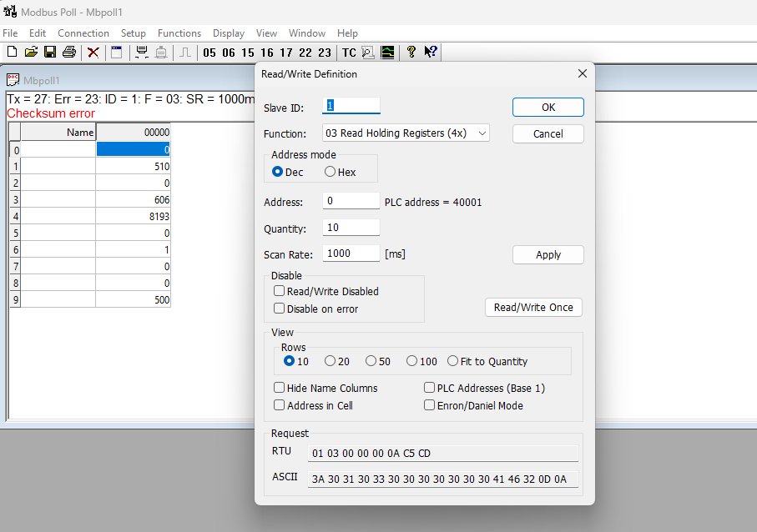Click the Connect toolbar icon
This screenshot has width=757, height=532.
[x=142, y=53]
